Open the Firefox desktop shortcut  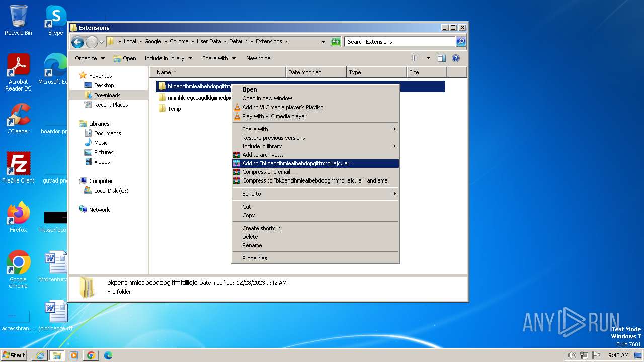18,217
